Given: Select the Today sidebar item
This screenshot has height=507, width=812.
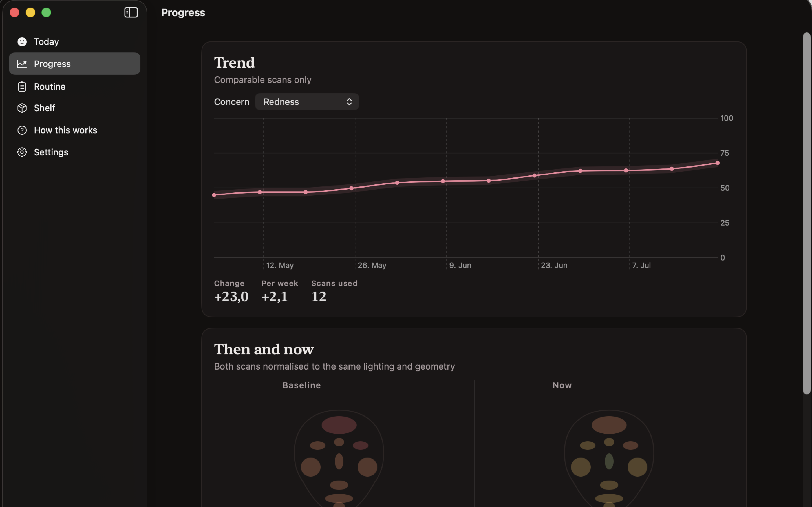Looking at the screenshot, I should click(x=74, y=42).
